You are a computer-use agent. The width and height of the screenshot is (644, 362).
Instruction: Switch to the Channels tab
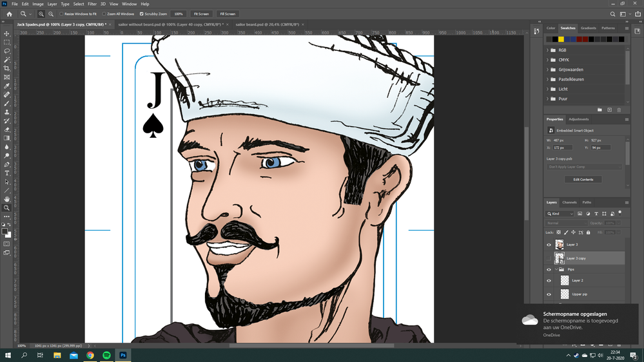pyautogui.click(x=569, y=202)
